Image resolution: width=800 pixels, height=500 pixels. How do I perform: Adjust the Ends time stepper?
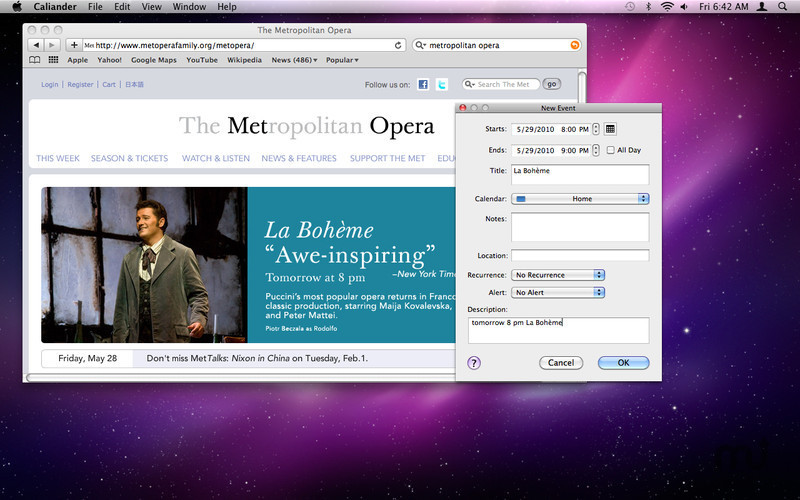595,150
